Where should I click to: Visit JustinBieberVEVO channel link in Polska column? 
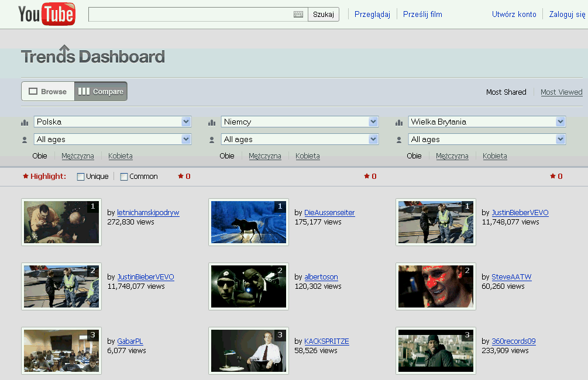[x=146, y=277]
